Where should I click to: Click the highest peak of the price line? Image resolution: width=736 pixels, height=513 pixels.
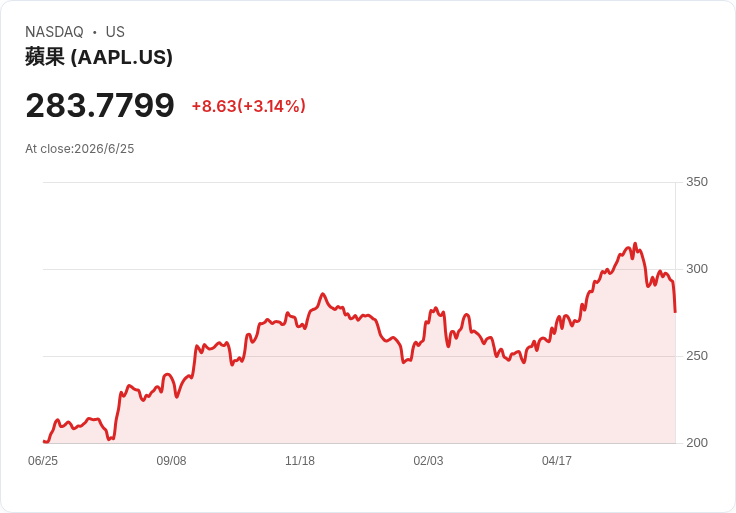click(635, 244)
